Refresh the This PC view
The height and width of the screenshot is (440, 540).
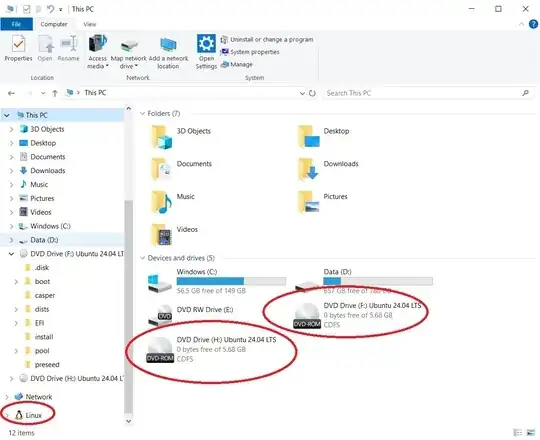(x=312, y=93)
